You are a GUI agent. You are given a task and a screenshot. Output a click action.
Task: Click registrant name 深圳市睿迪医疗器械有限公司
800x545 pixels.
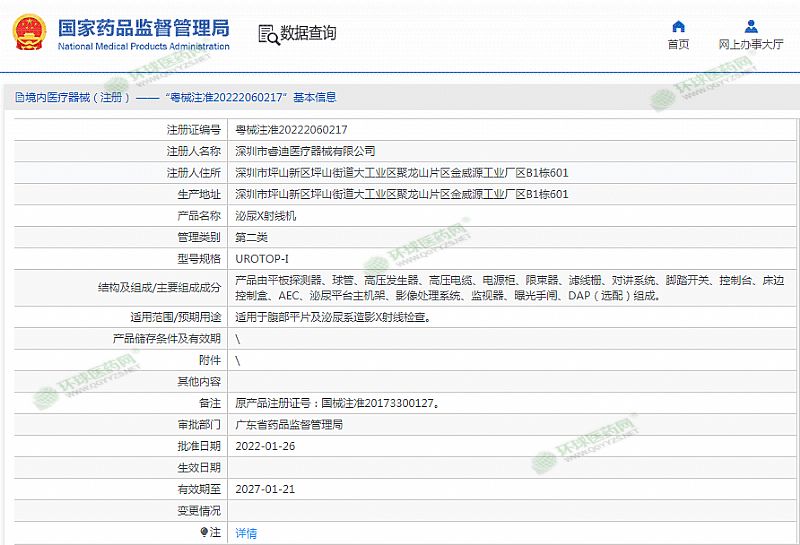(x=305, y=151)
